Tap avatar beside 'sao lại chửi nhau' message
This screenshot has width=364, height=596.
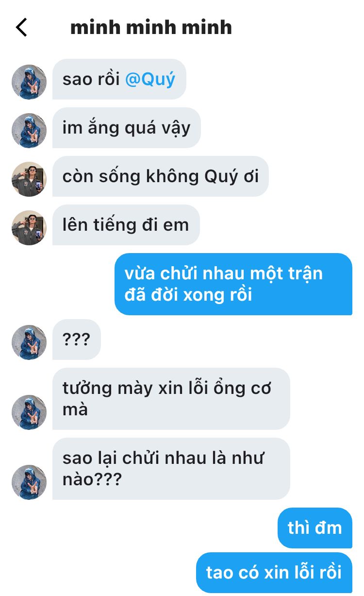(x=29, y=482)
